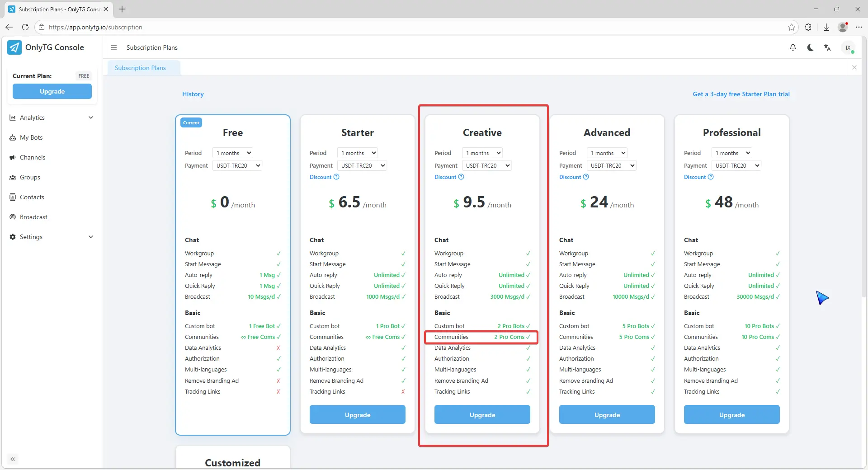Click the notification bell icon
The image size is (868, 470).
click(793, 47)
